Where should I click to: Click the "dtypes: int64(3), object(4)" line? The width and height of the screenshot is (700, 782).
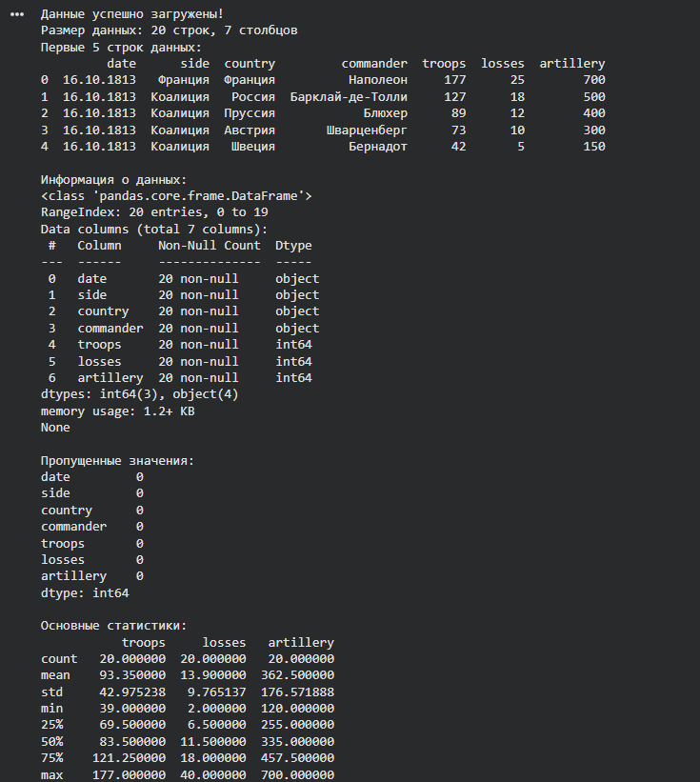tap(139, 394)
